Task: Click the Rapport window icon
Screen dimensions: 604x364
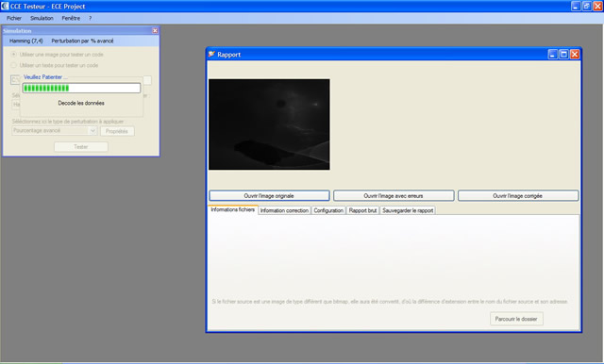Action: 211,55
